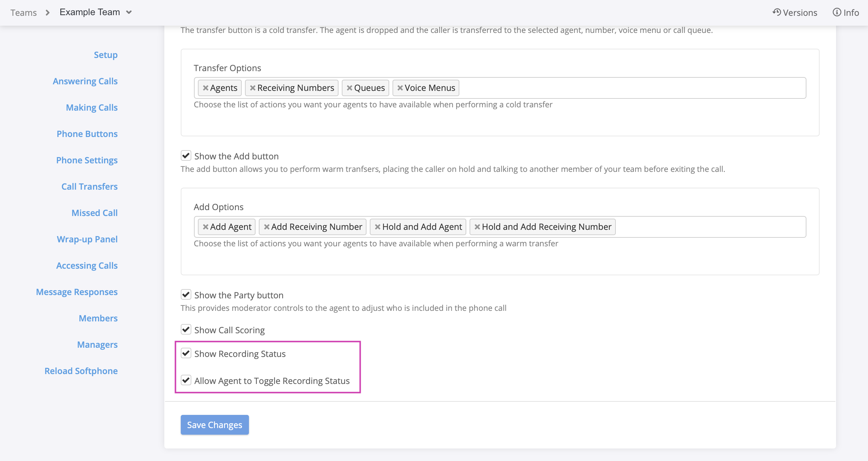
Task: Click the Save Changes button
Action: 215,424
